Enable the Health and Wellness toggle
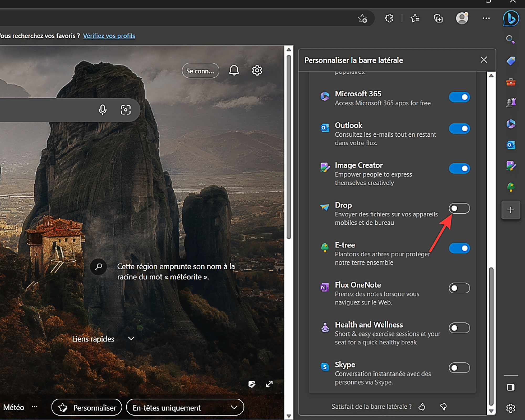The image size is (525, 420). click(x=459, y=328)
